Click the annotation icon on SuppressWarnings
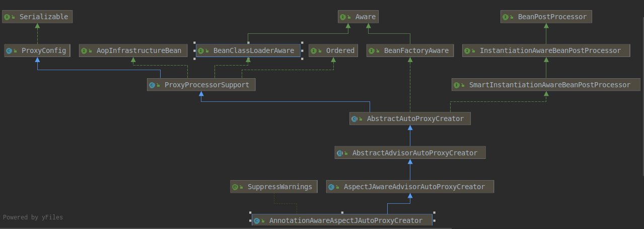The width and height of the screenshot is (644, 229). [235, 187]
